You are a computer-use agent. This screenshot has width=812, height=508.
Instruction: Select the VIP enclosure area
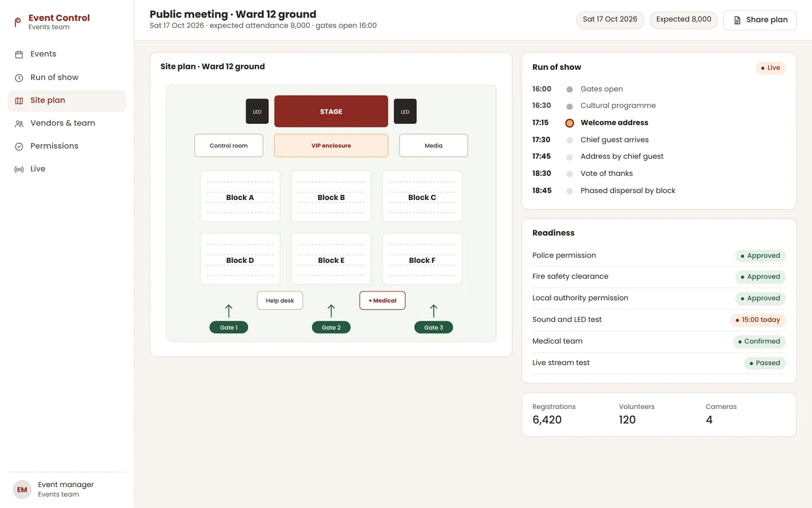coord(331,145)
